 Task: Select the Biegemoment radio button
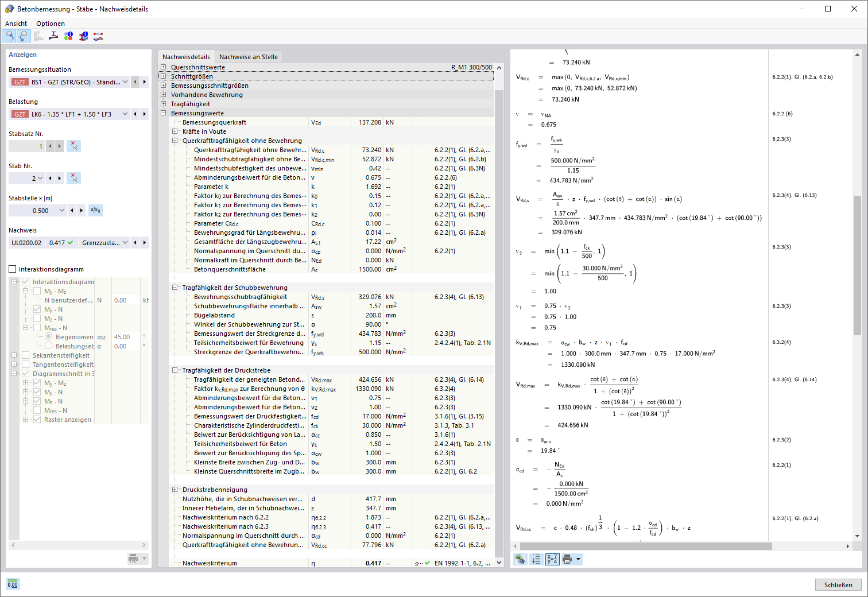coord(48,337)
